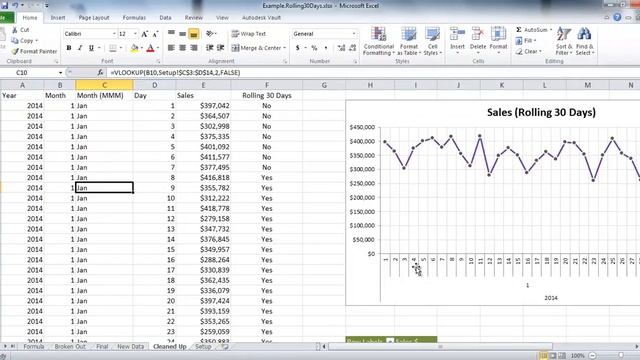Toggle Underline formatting
This screenshot has height=360, width=640.
91,48
